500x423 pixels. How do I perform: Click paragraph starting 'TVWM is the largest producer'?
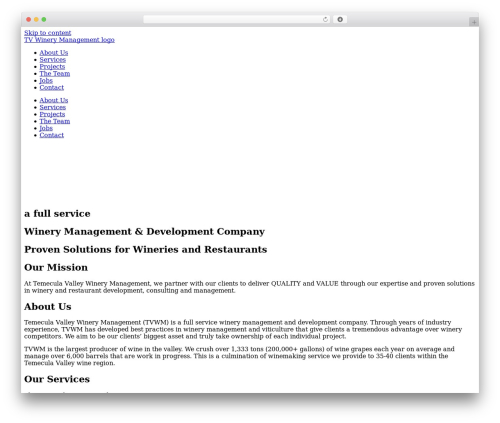tap(239, 356)
